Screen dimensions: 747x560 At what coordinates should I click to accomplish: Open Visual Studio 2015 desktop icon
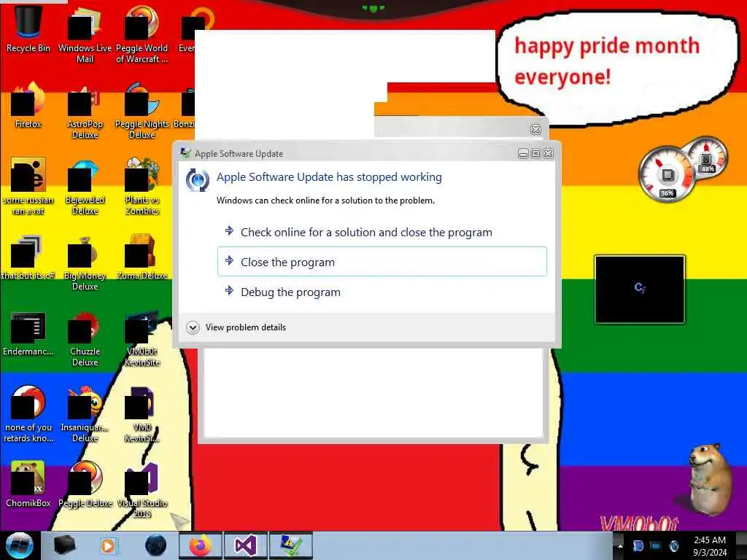pyautogui.click(x=142, y=489)
